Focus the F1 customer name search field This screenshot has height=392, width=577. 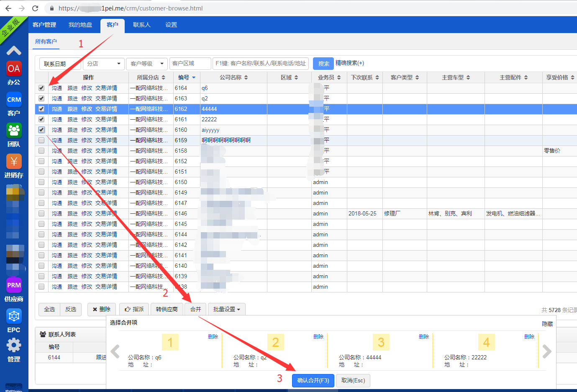click(x=261, y=64)
